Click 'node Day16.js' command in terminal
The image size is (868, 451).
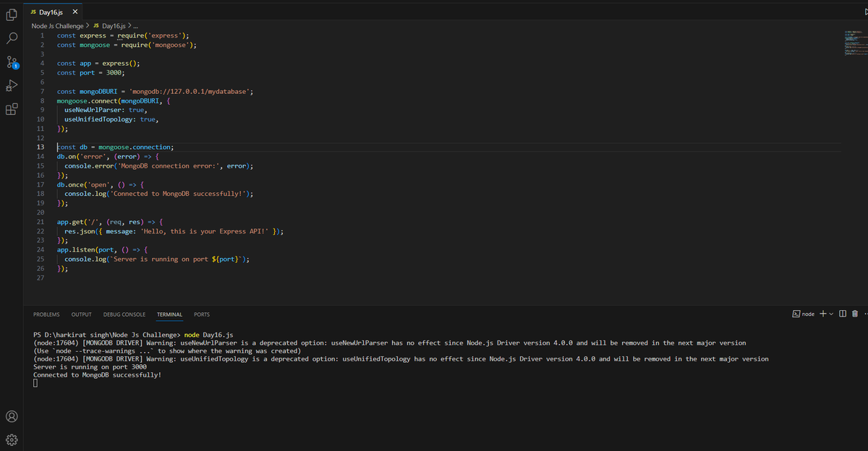209,335
